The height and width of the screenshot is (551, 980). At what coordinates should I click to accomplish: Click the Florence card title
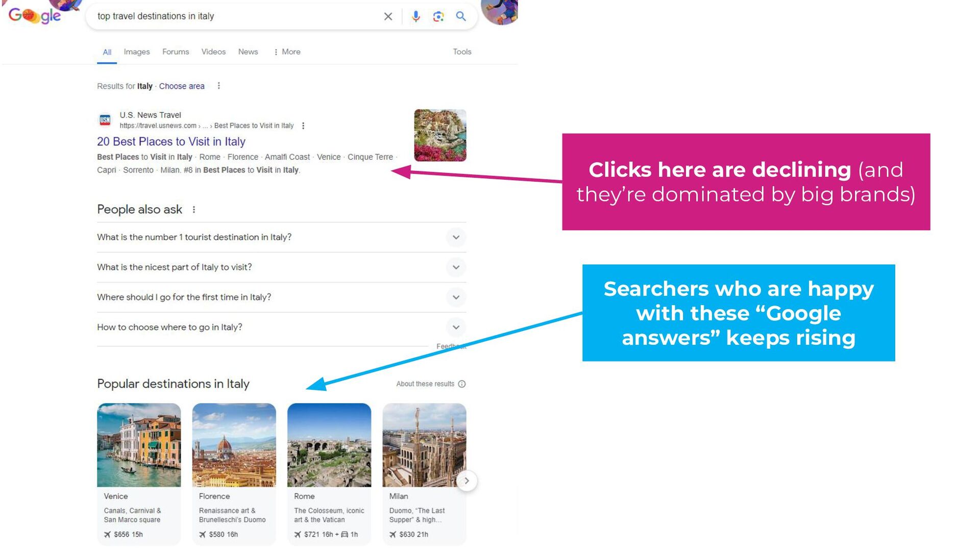(214, 496)
